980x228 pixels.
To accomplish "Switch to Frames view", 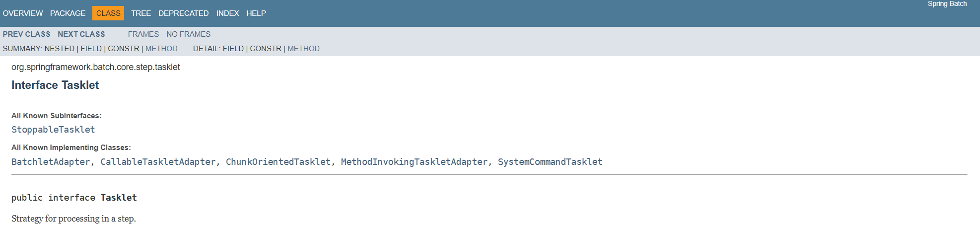I will [143, 34].
